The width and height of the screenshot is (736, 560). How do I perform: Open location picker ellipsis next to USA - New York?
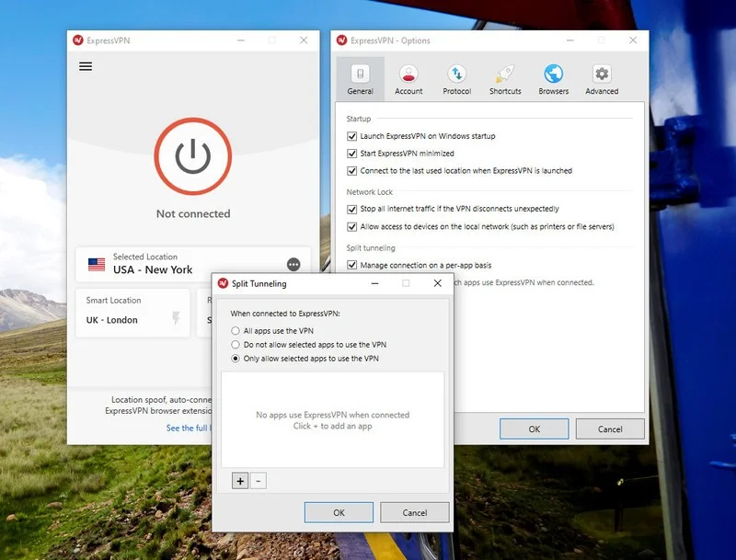pyautogui.click(x=293, y=265)
